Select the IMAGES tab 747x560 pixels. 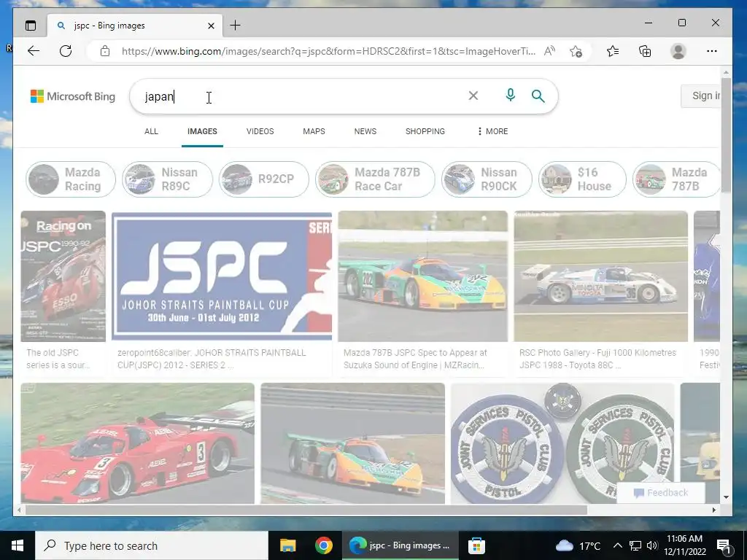[202, 131]
